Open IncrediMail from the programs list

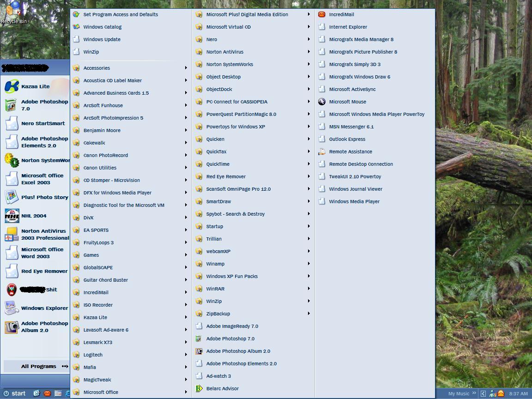click(x=341, y=14)
